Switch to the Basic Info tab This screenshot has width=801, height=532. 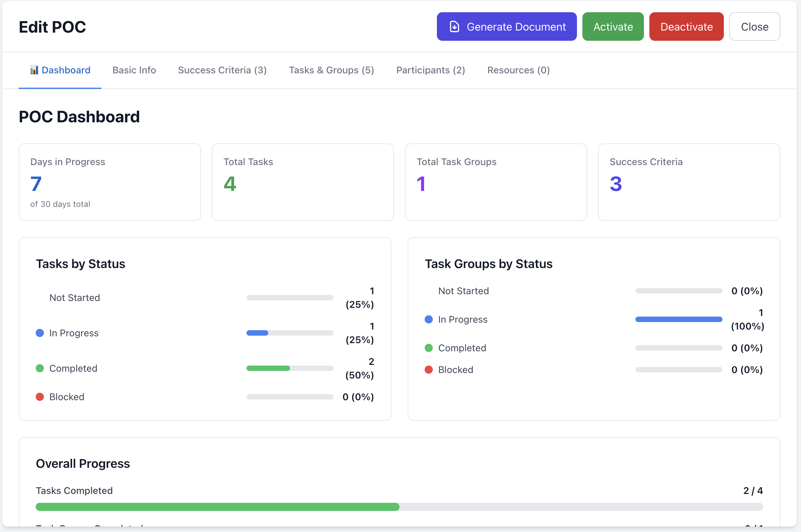pos(134,70)
